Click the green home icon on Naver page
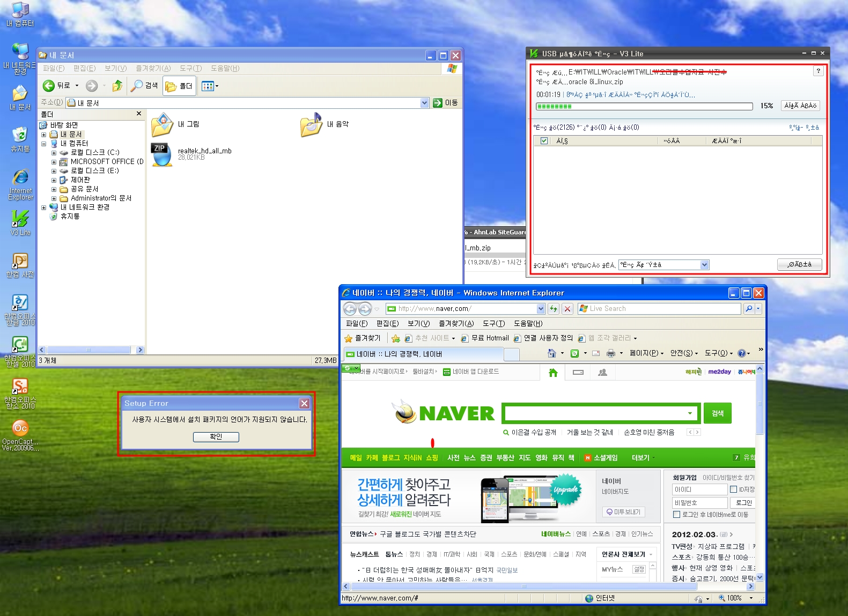Screen dimensions: 848x616 [553, 373]
